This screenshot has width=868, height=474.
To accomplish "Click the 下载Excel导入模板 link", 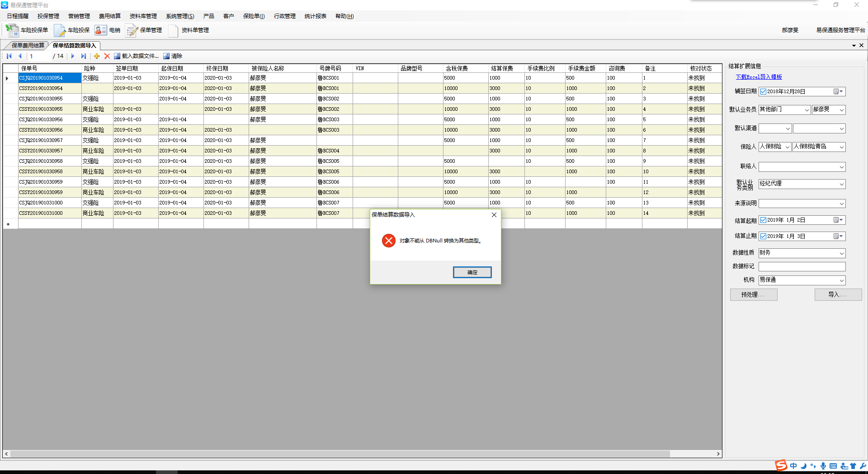I will pos(759,77).
